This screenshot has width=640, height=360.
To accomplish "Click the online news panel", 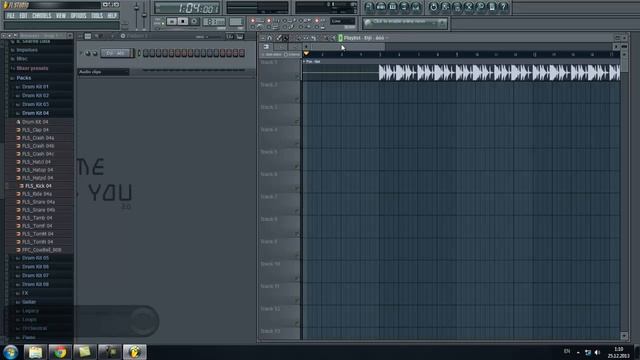I will tap(405, 23).
